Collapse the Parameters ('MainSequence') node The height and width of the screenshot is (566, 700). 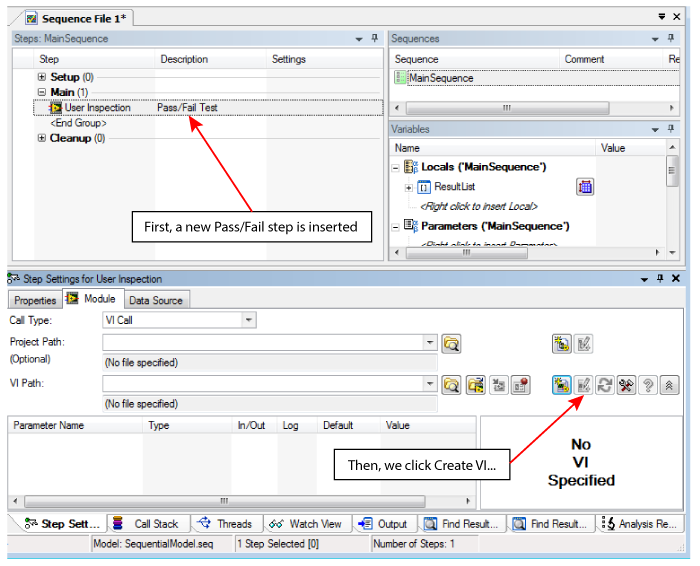click(x=396, y=227)
